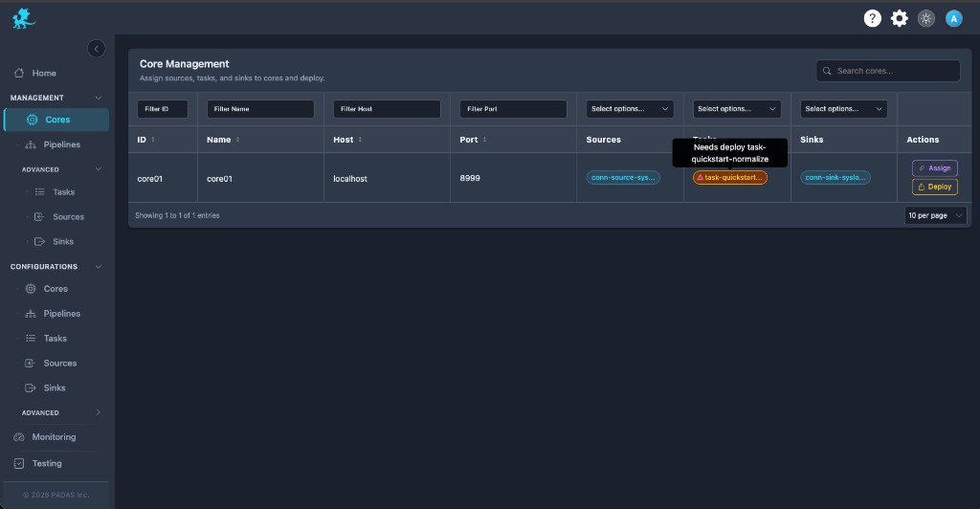Screen dimensions: 980x509
Task: Click the Core Management heading
Action: [x=184, y=64]
